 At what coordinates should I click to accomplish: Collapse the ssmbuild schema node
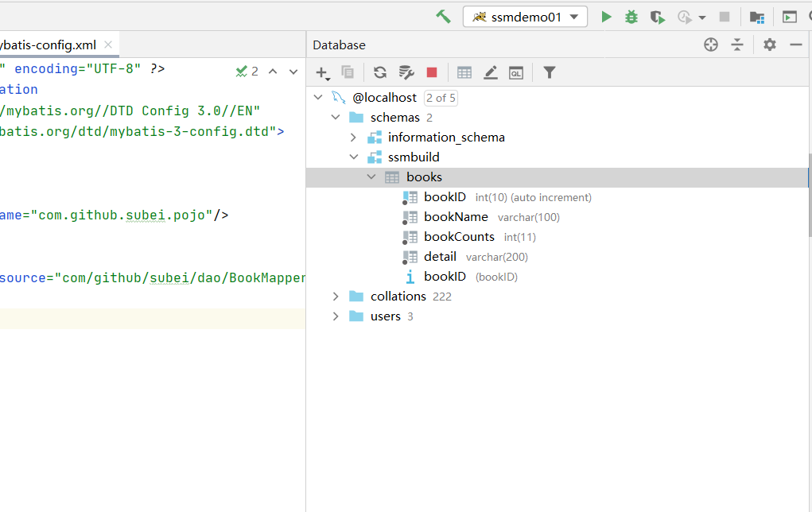tap(354, 157)
